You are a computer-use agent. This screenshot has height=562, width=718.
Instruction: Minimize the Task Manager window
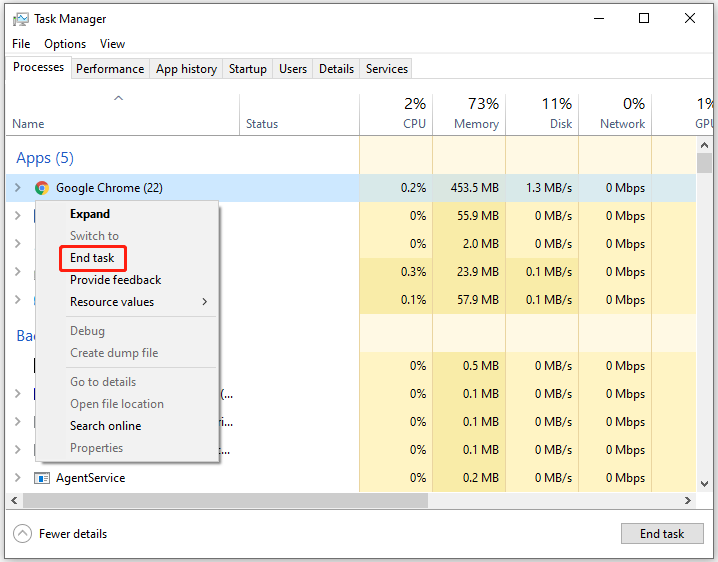(599, 18)
